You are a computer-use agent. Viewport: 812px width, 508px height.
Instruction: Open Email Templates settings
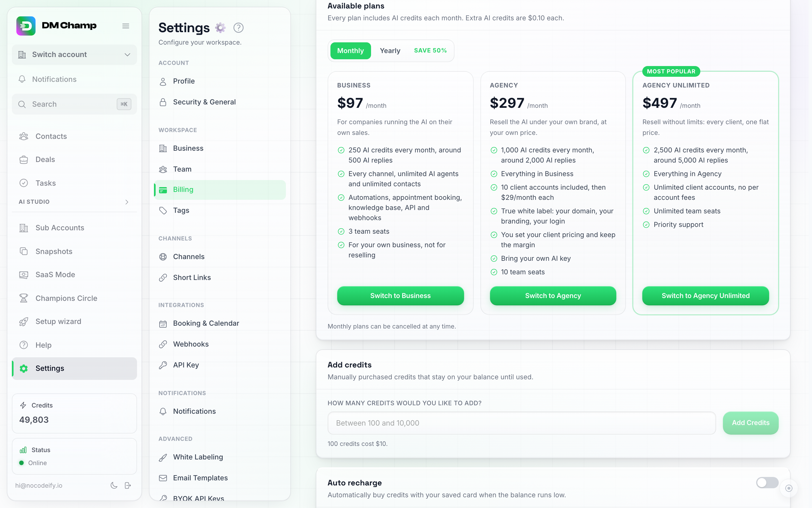pyautogui.click(x=220, y=478)
